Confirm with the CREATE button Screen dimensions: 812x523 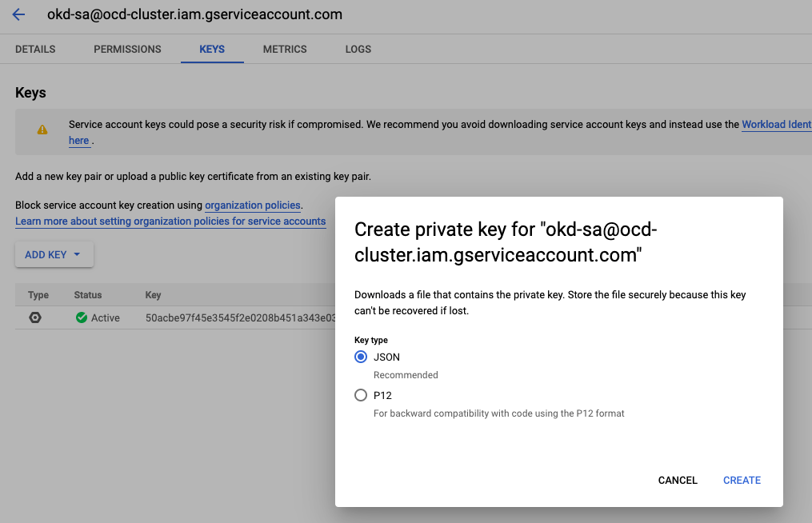[742, 480]
